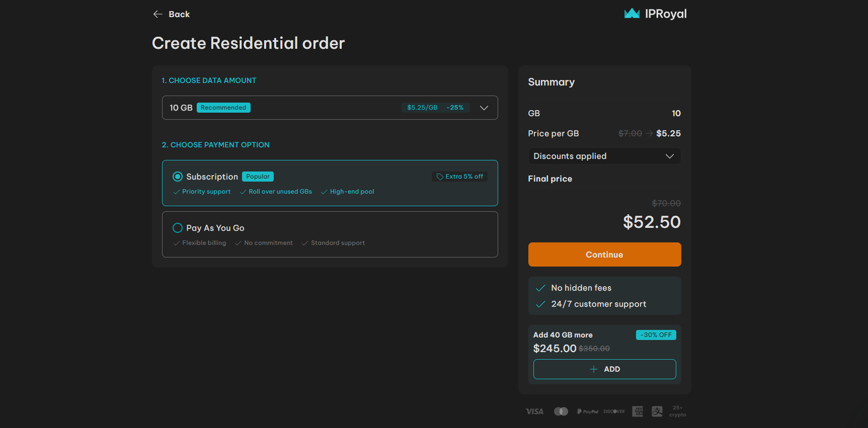
Task: Click the Recommended badge on 10 GB
Action: click(x=223, y=108)
